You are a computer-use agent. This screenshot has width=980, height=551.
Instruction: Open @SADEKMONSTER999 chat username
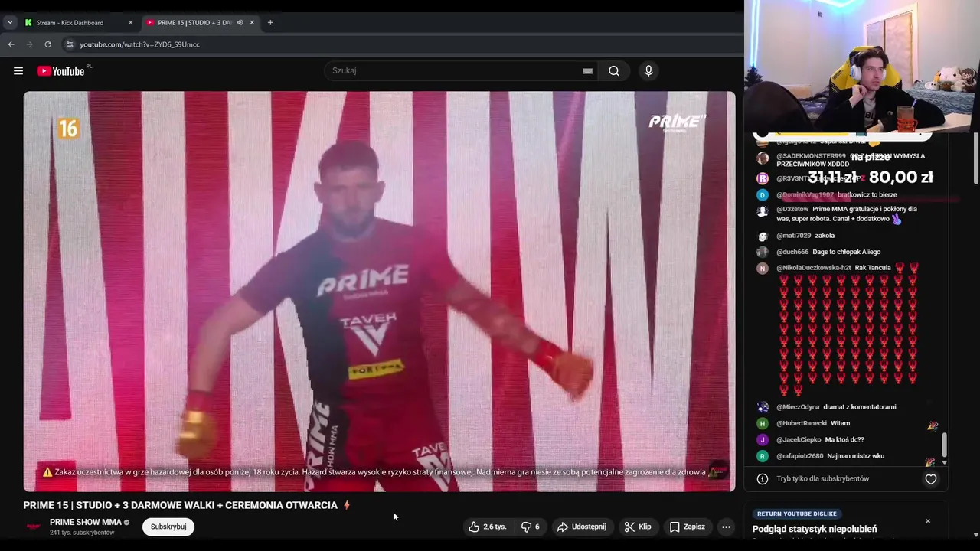(x=811, y=156)
